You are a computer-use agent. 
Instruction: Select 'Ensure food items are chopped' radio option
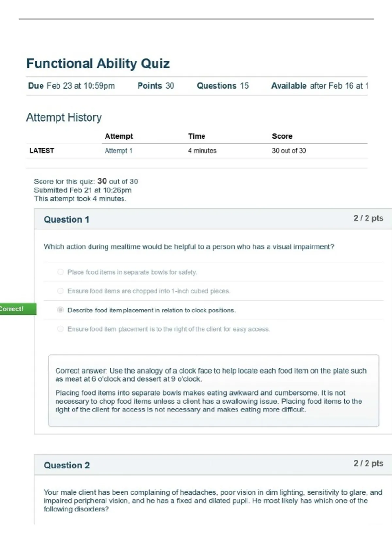pyautogui.click(x=60, y=291)
